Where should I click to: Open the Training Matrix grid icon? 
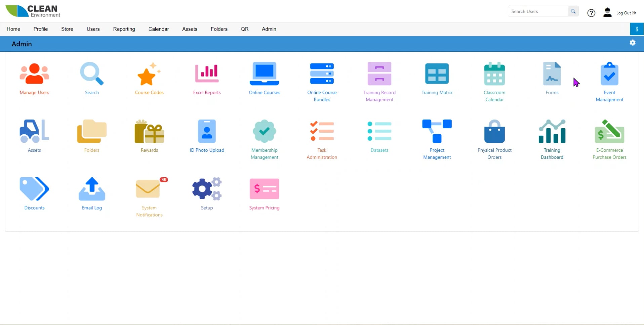pos(437,74)
